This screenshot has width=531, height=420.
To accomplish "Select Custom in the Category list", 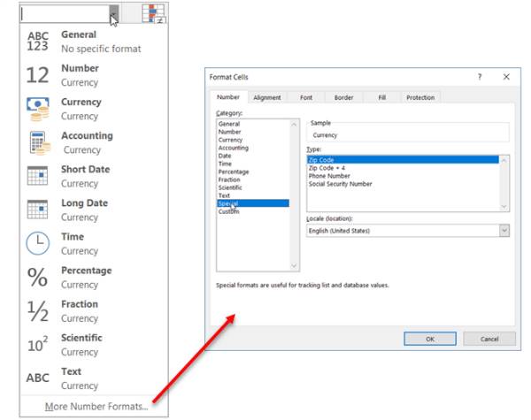I will coord(253,211).
